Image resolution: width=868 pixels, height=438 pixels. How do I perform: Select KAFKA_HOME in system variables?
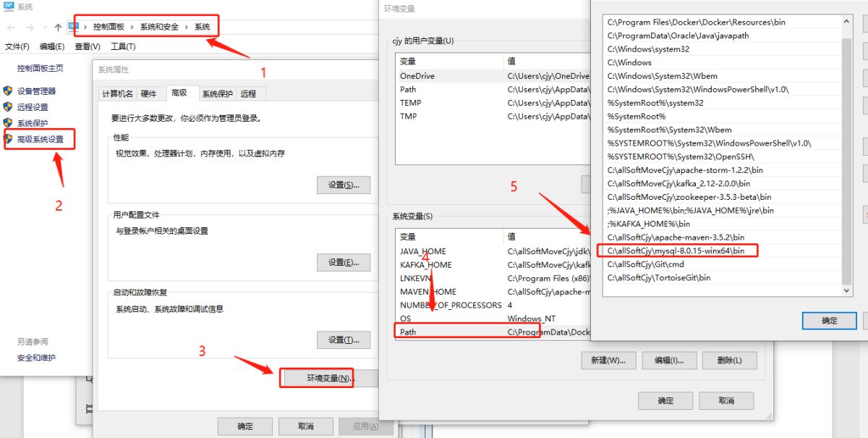[493, 264]
